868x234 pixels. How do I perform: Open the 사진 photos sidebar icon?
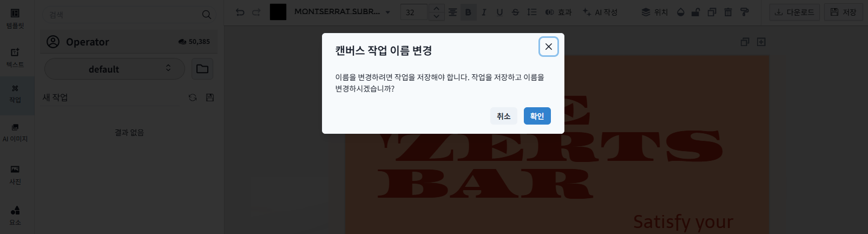point(15,174)
